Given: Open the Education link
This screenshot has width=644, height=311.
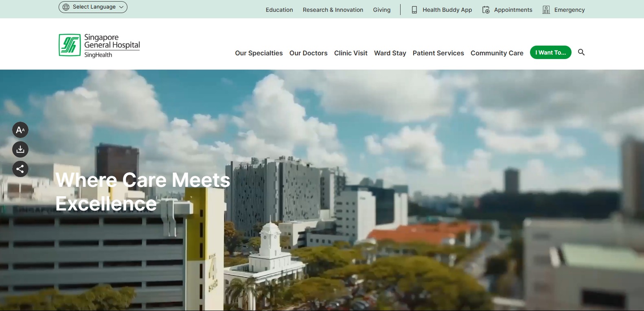Looking at the screenshot, I should (279, 10).
